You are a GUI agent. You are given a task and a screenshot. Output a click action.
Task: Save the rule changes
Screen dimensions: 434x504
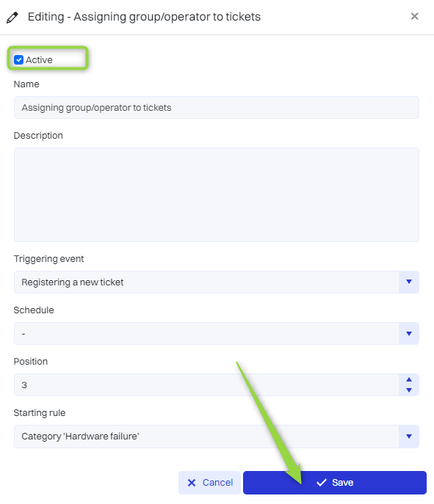(335, 483)
